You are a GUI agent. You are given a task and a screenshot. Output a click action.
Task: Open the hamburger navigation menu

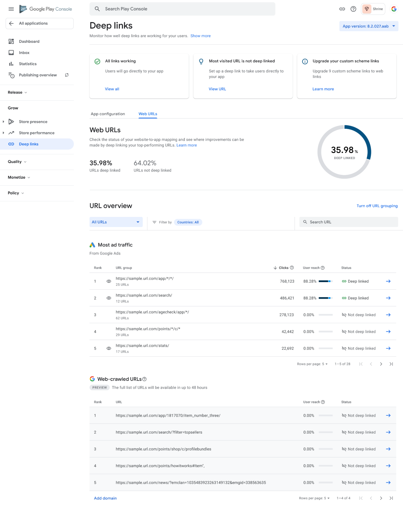(11, 9)
